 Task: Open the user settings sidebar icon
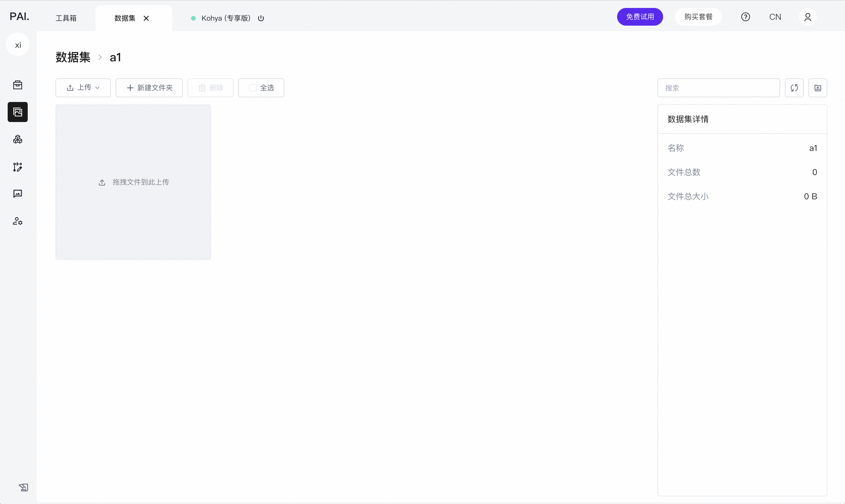[x=18, y=221]
